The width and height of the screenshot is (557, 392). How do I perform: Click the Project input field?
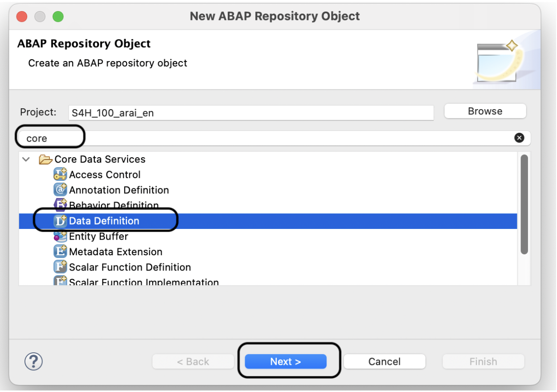click(x=251, y=113)
